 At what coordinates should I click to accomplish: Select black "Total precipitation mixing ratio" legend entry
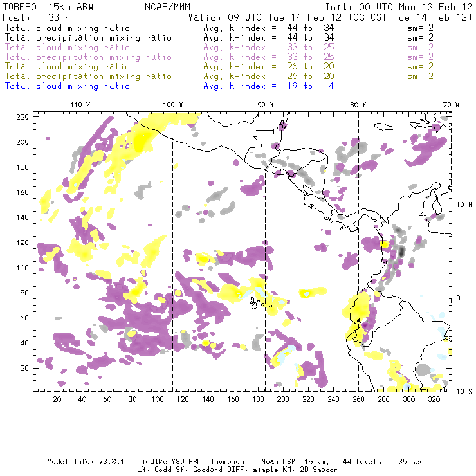pos(88,38)
